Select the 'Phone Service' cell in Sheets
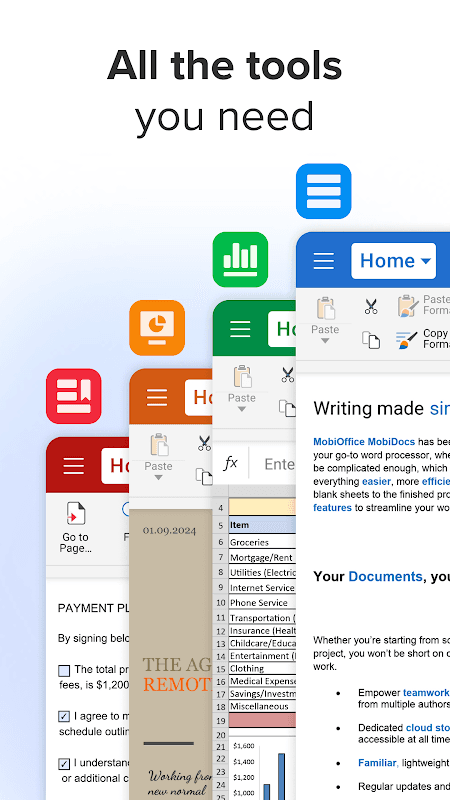This screenshot has height=800, width=450. click(x=262, y=603)
